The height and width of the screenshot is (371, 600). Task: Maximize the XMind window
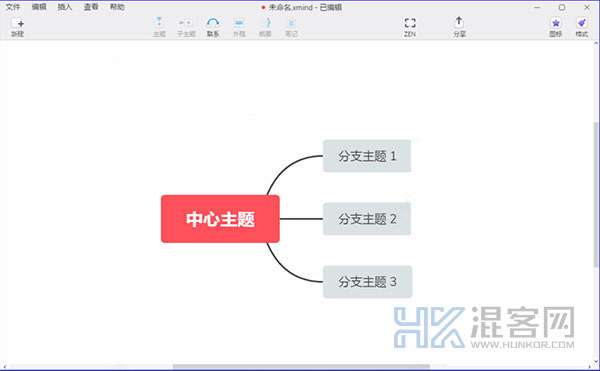click(x=562, y=7)
